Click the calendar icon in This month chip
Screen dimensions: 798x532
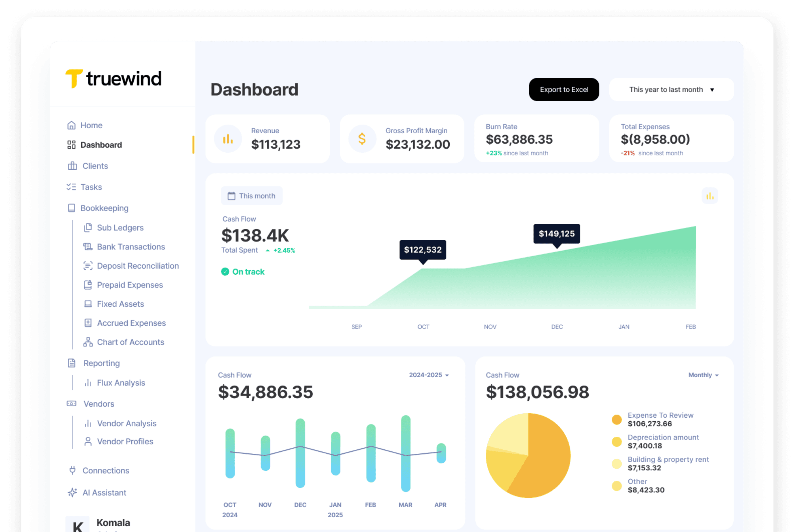coord(231,196)
